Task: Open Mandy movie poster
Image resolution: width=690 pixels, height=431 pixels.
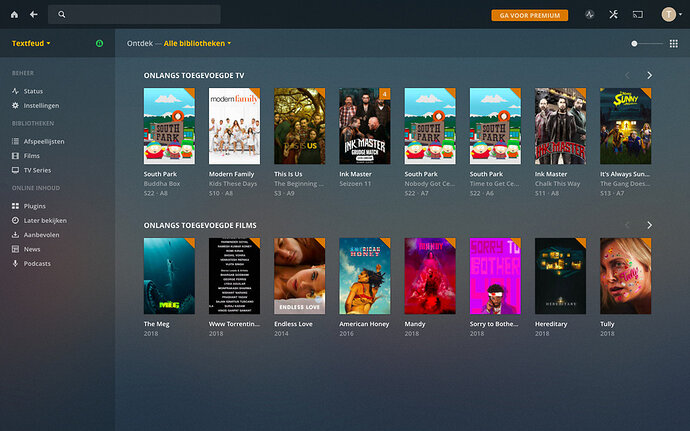Action: [430, 276]
